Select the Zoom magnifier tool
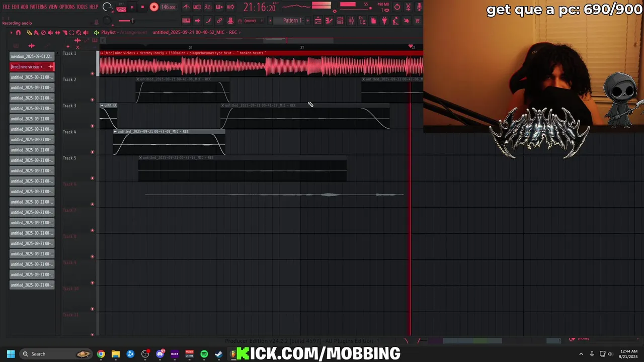Screen dimensions: 644x362 78,33
